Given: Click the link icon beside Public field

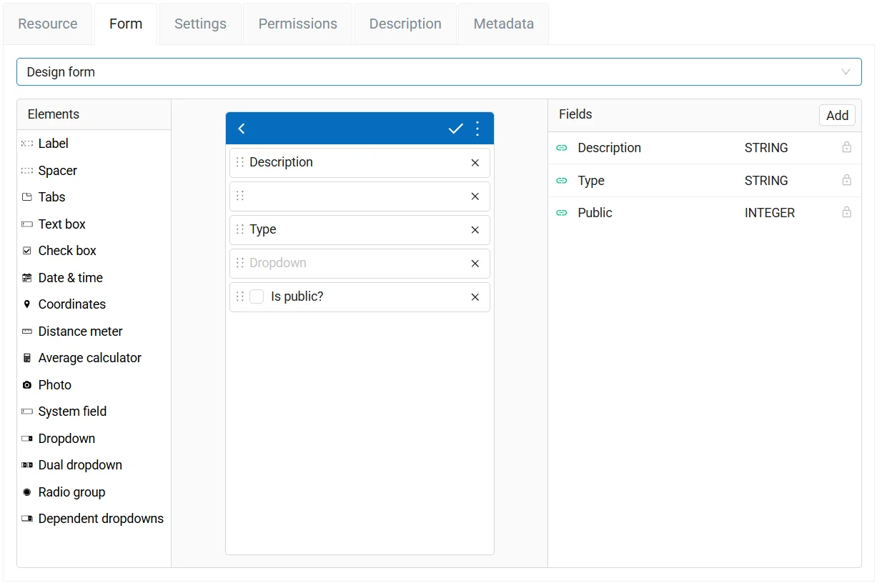Looking at the screenshot, I should tap(562, 213).
